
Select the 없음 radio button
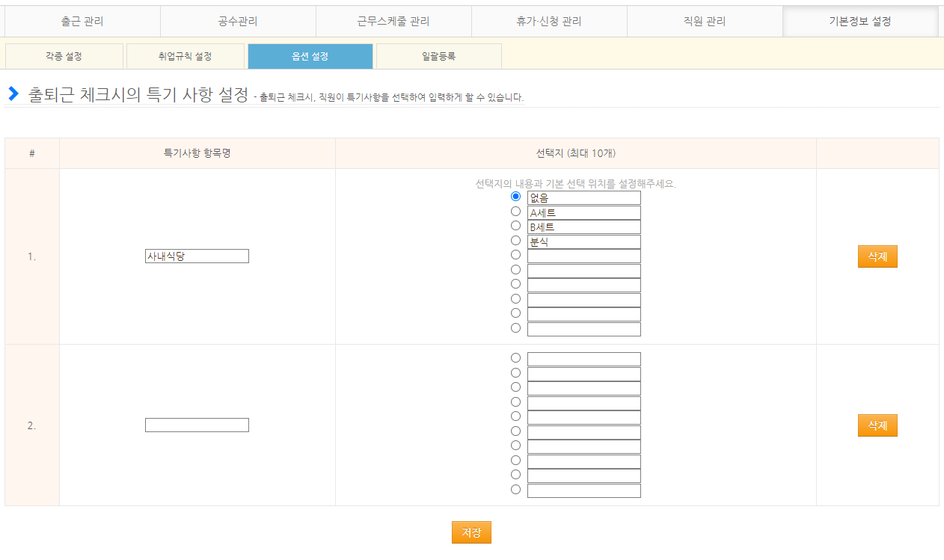coord(515,197)
